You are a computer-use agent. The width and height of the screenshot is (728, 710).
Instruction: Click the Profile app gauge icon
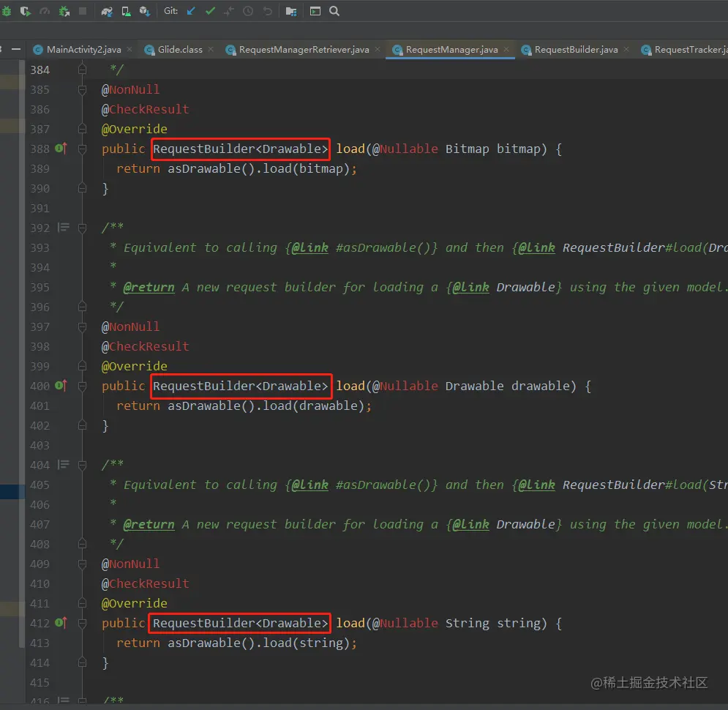(x=45, y=11)
